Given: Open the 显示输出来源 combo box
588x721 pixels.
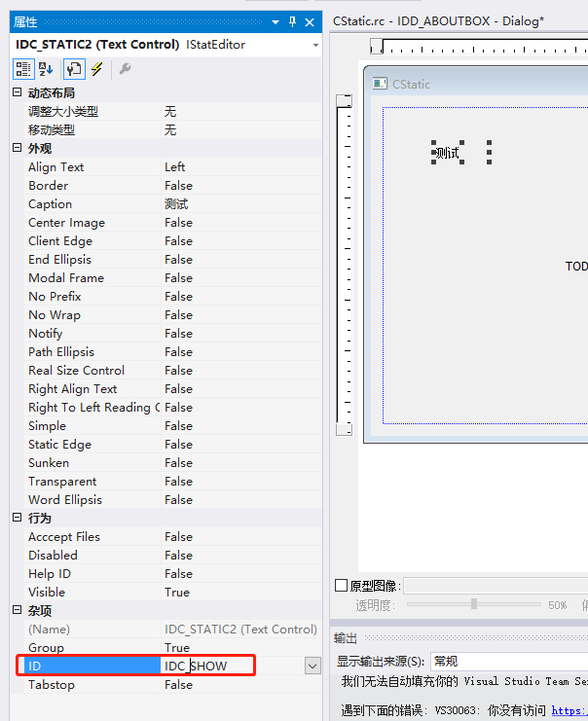Looking at the screenshot, I should click(x=509, y=662).
